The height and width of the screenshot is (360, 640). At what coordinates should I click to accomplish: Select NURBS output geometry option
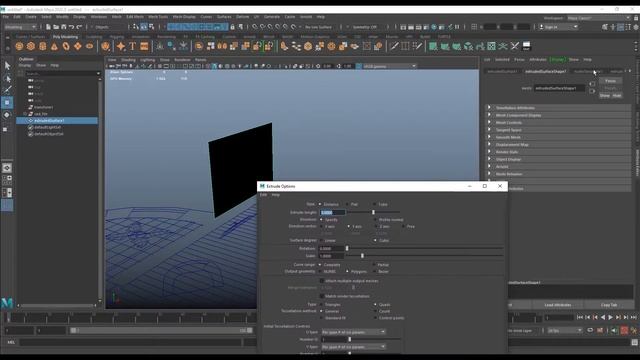(x=320, y=271)
